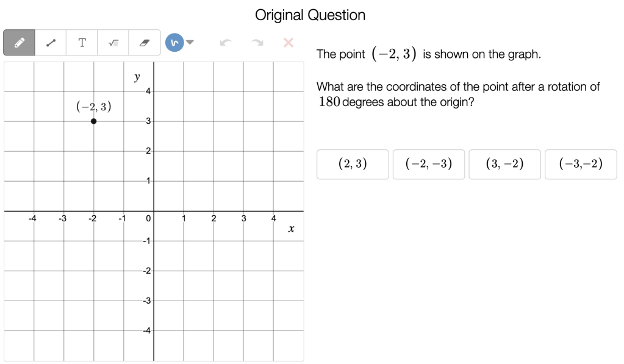The height and width of the screenshot is (364, 624).
Task: Choose answer (3, −2)
Action: click(504, 164)
